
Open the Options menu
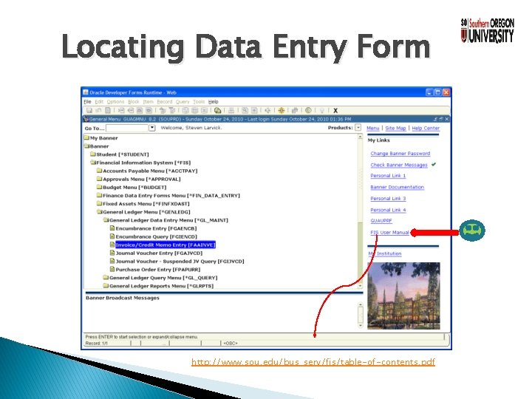(115, 101)
